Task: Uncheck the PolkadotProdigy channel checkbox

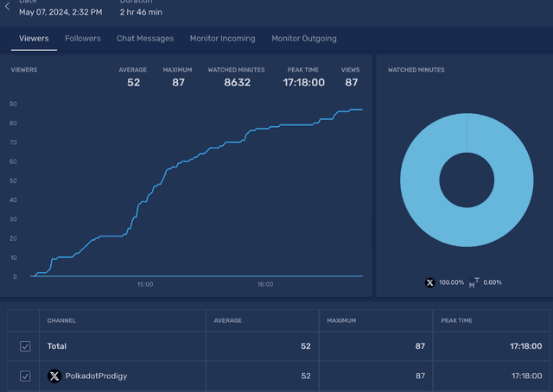Action: click(25, 376)
